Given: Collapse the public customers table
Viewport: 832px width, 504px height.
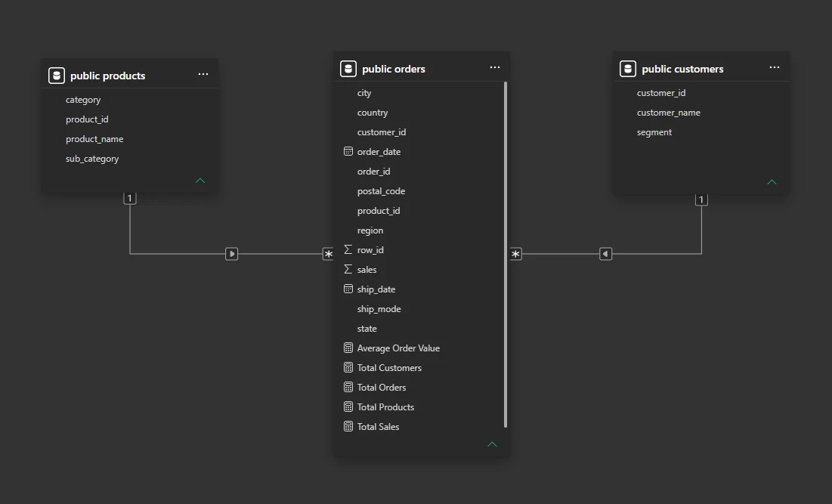Looking at the screenshot, I should coord(772,182).
